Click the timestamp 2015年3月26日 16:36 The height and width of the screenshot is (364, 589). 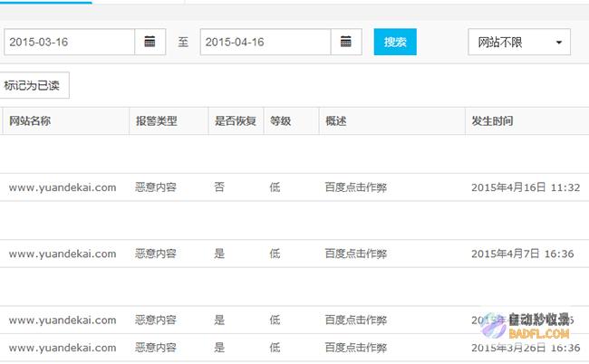526,348
